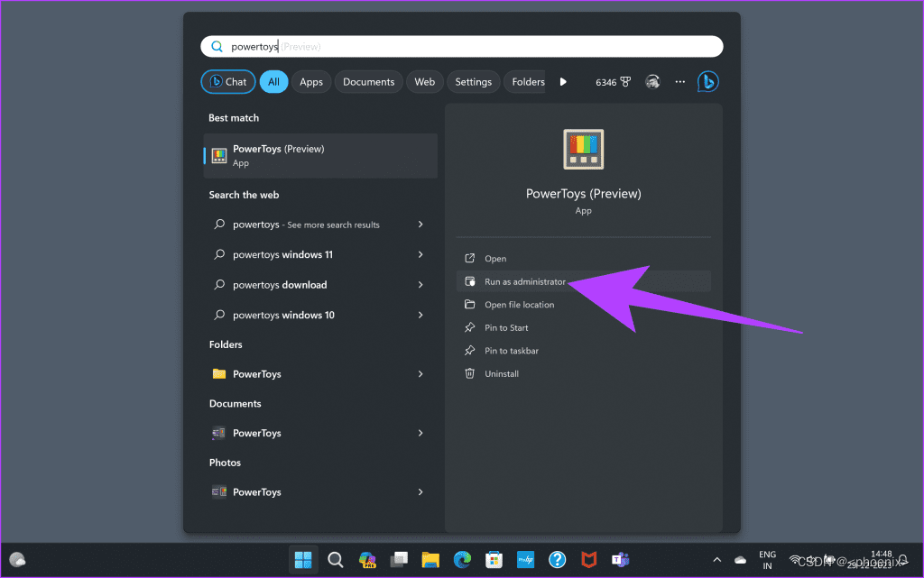924x578 pixels.
Task: Open the Microsoft Rewards points badge
Action: [x=613, y=82]
